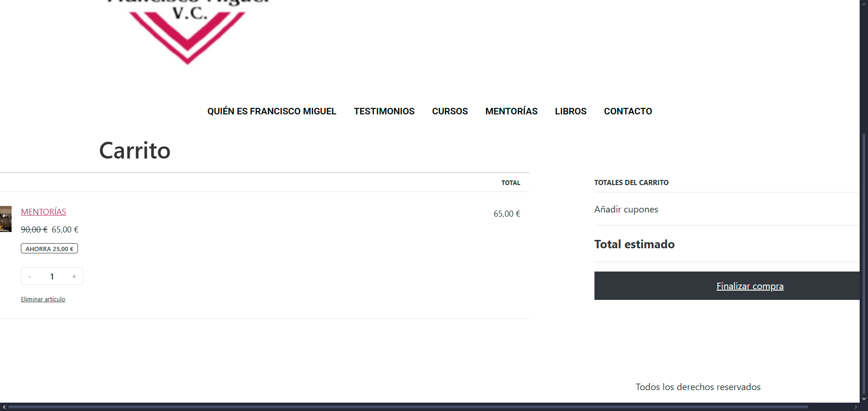Go to Testimonios in the navigation

tap(384, 112)
